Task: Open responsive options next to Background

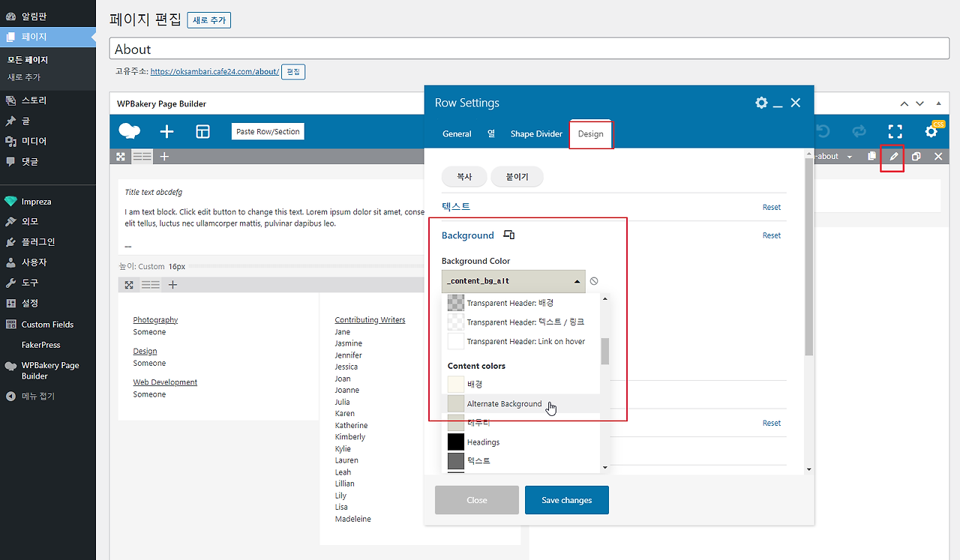Action: point(509,235)
